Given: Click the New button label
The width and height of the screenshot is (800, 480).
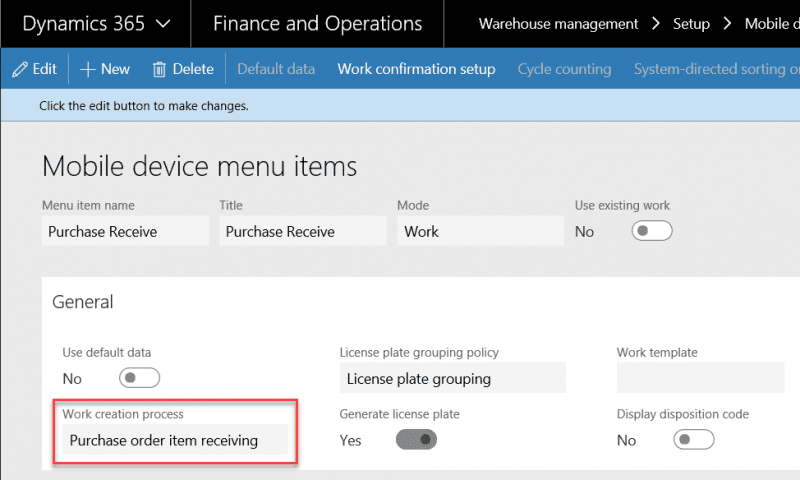Looking at the screenshot, I should point(115,69).
